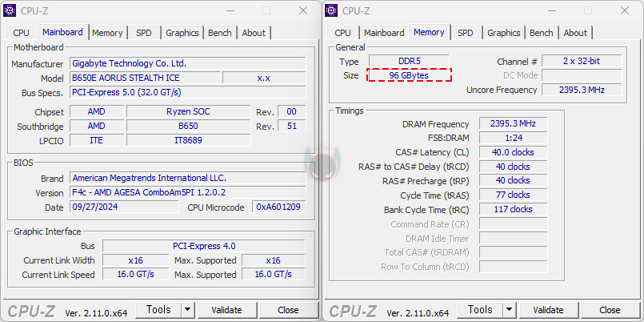The width and height of the screenshot is (644, 322).
Task: Expand Tools dropdown arrow in left window
Action: (188, 310)
